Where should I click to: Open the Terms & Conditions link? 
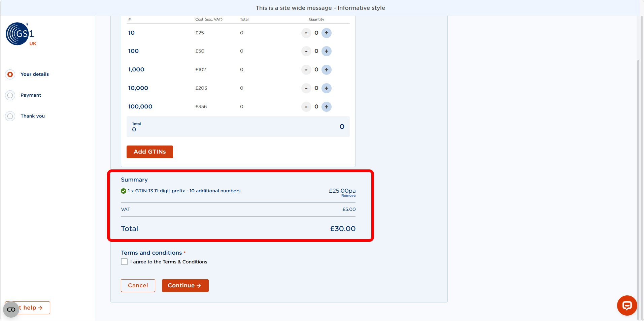coord(185,262)
